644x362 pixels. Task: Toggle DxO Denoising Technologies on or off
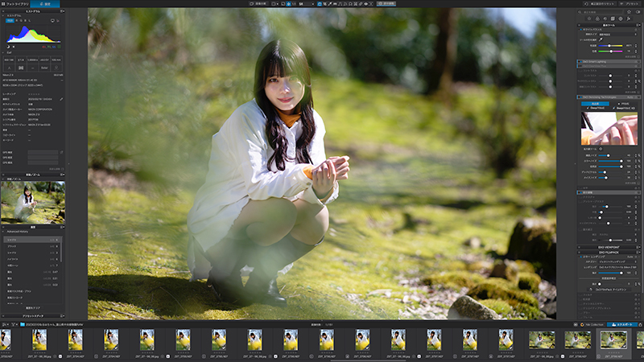tap(580, 97)
